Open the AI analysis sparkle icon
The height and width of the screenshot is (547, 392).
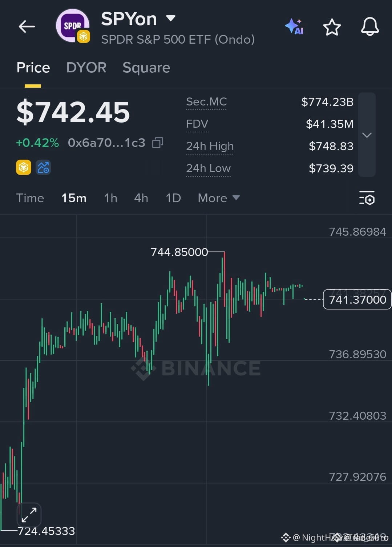[x=294, y=27]
